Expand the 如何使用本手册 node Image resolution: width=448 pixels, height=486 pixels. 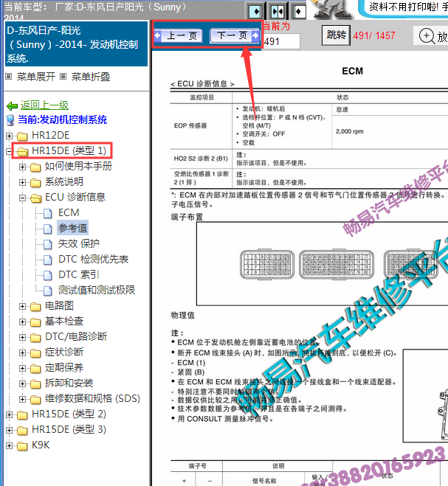click(x=22, y=167)
